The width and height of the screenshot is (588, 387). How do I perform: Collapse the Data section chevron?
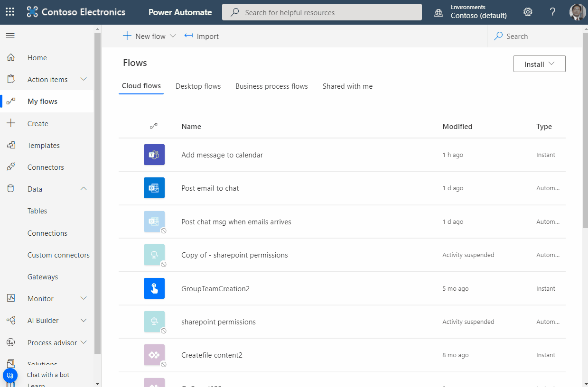[x=84, y=189]
